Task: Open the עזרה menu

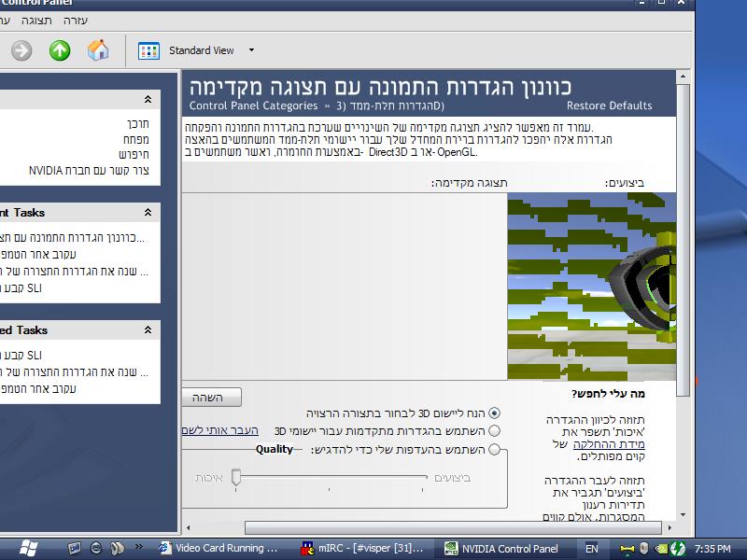Action: (76, 21)
